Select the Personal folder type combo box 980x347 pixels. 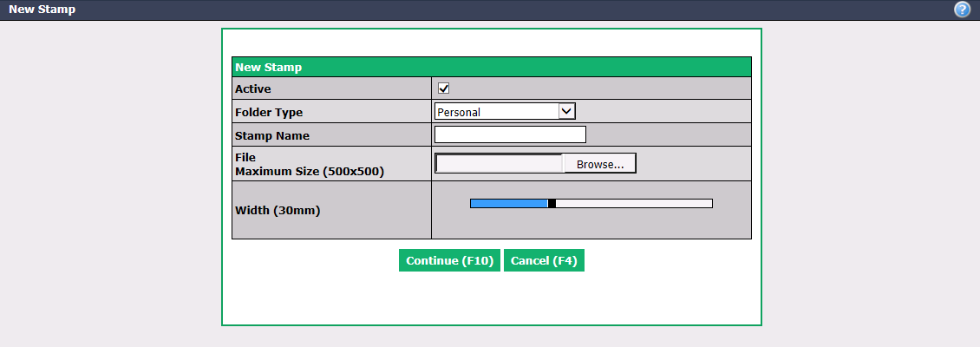[x=505, y=111]
